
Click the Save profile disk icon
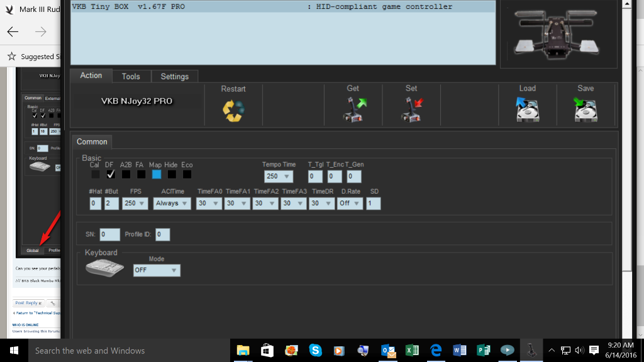(586, 109)
